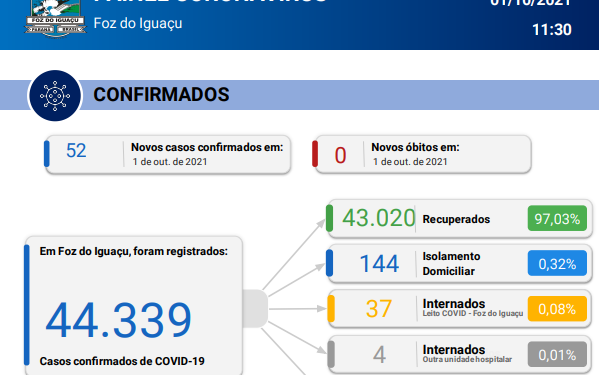Select the Recuperados label

(x=456, y=219)
